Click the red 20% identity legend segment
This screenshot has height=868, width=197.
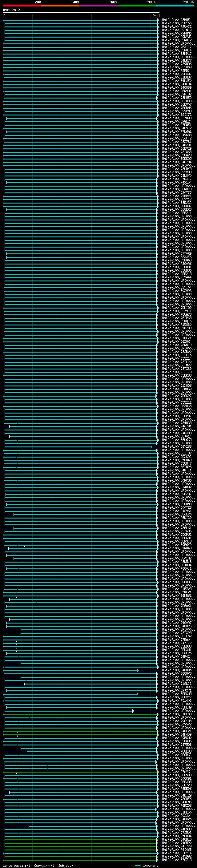coord(22,6)
